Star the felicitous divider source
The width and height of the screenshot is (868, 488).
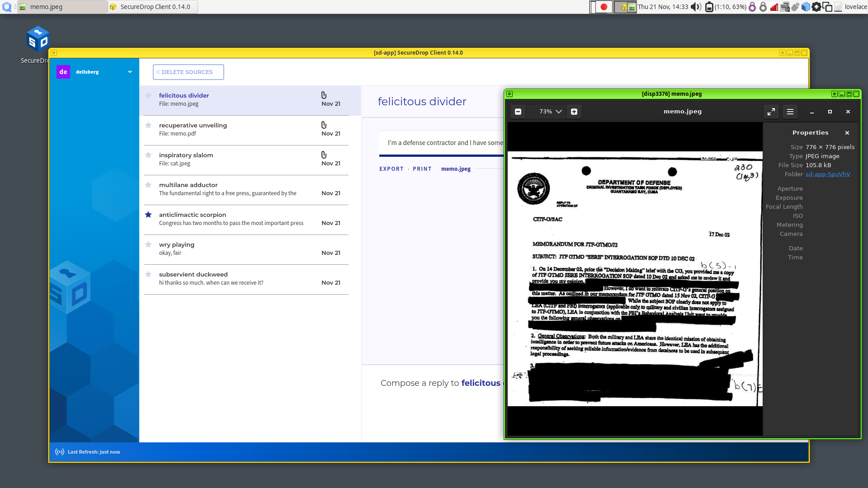[148, 95]
